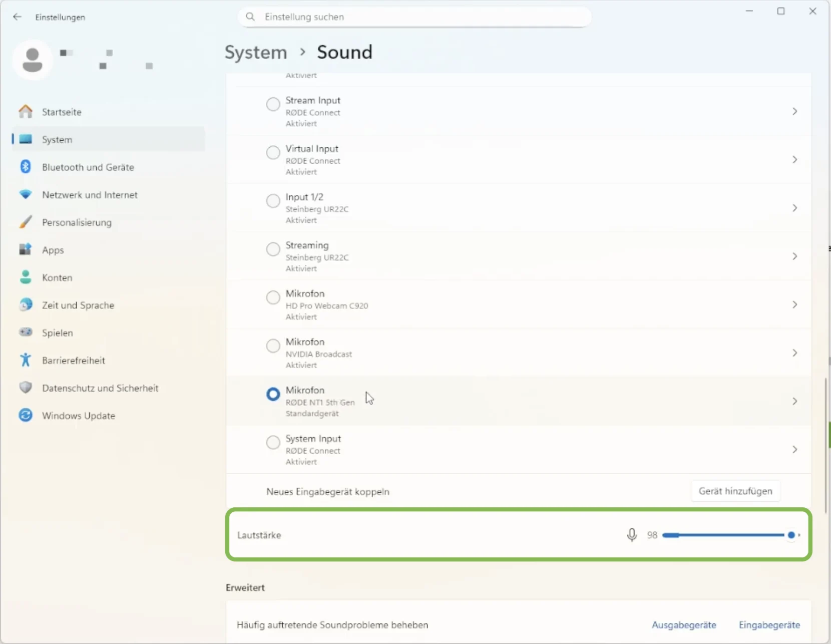Expand the Input 1/2 Steinberg UR22C details chevron
The width and height of the screenshot is (831, 644).
(794, 208)
